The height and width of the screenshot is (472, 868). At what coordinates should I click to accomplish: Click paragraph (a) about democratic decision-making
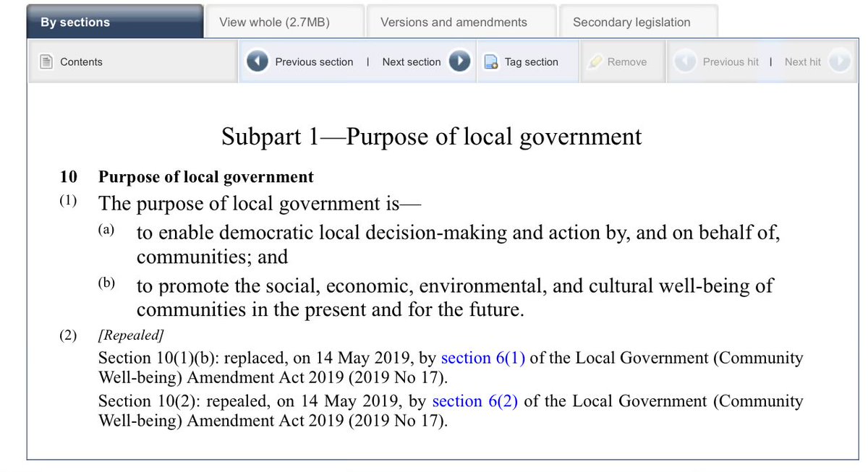click(458, 245)
